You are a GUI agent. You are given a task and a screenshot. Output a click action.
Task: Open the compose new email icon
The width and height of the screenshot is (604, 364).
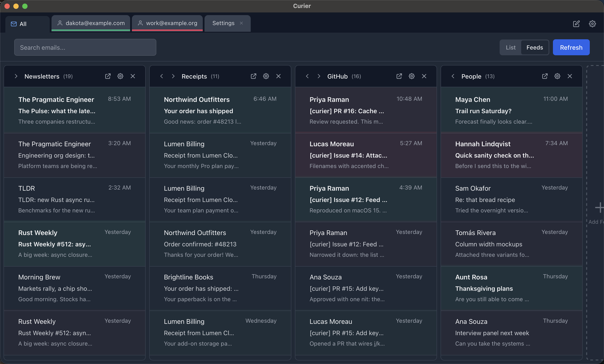(576, 24)
